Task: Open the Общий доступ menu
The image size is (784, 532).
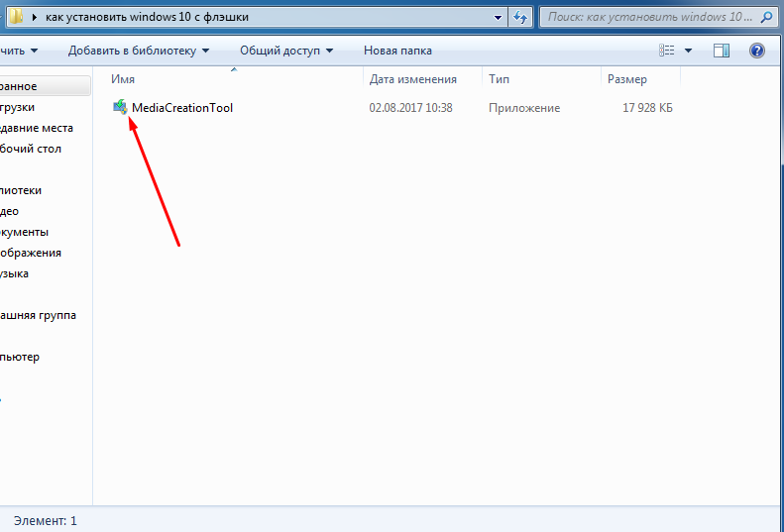Action: [x=286, y=51]
